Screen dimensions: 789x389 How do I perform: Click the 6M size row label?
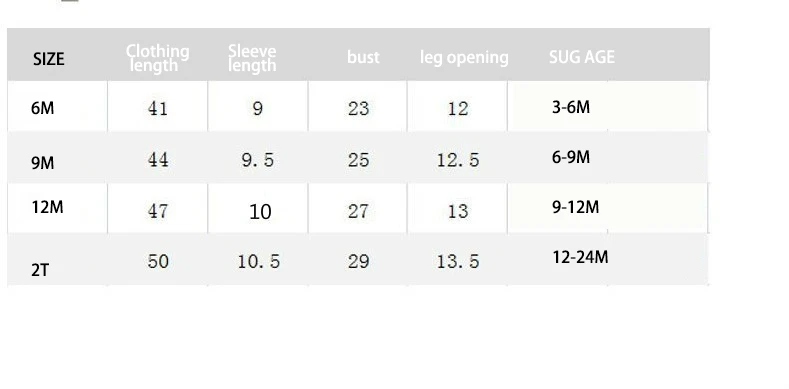click(43, 108)
